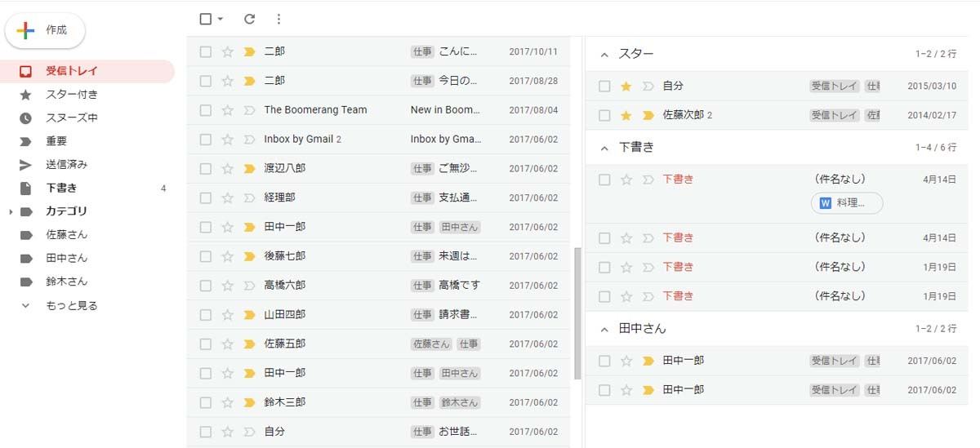The width and height of the screenshot is (980, 448).
Task: Go to スヌーズ中 in sidebar
Action: (71, 118)
